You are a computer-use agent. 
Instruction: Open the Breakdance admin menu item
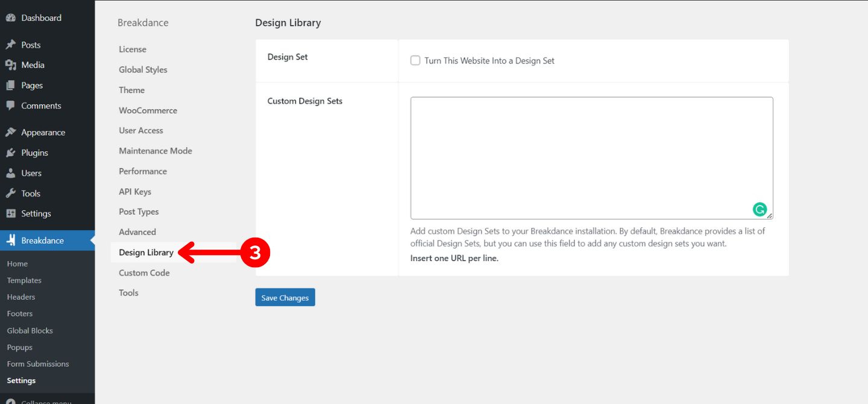pos(47,240)
